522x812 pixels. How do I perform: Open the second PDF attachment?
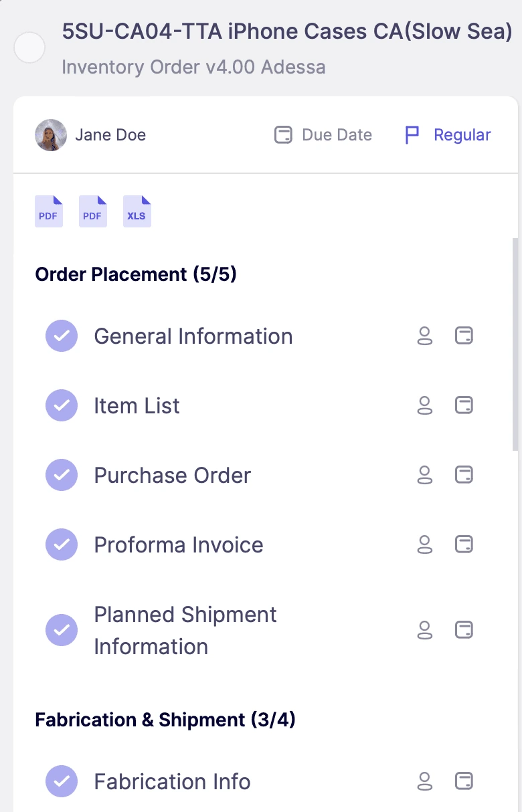tap(92, 211)
